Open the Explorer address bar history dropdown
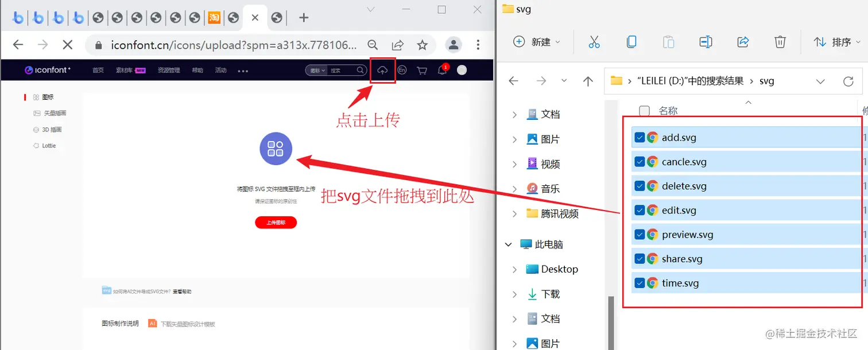 tap(820, 81)
